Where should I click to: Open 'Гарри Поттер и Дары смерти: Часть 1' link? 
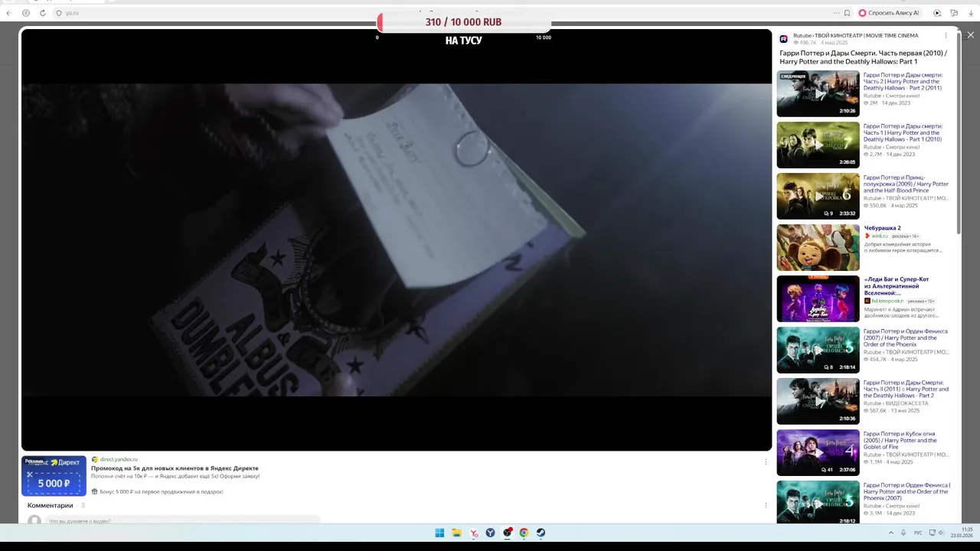(903, 133)
